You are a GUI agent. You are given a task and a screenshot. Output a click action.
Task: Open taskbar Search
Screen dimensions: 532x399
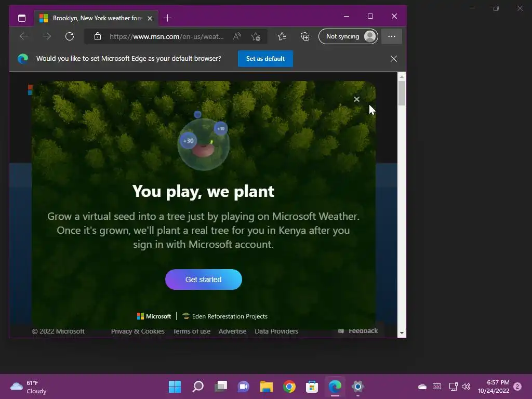[198, 387]
